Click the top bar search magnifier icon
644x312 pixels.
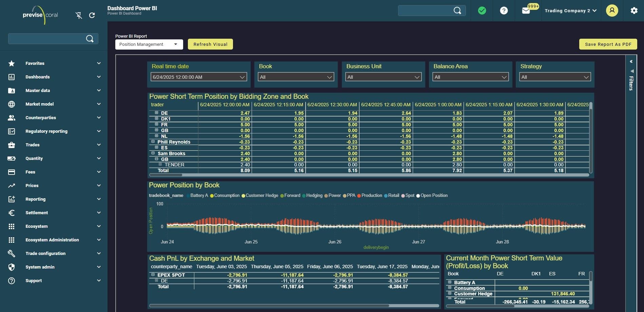click(x=457, y=11)
